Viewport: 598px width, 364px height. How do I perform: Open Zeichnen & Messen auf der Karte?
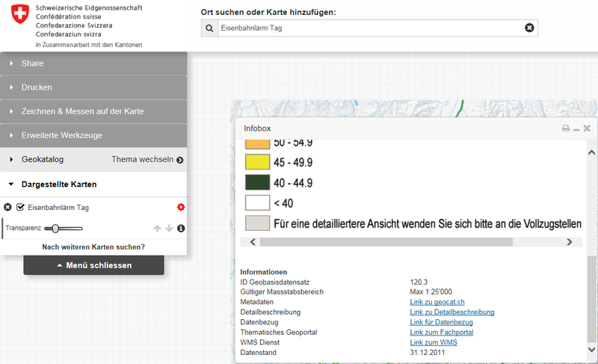(x=93, y=111)
